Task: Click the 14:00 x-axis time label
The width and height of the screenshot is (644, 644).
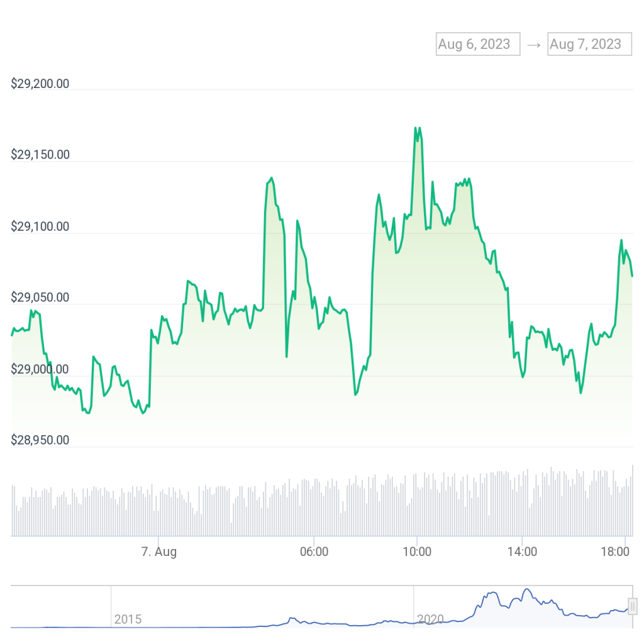Action: pos(522,552)
